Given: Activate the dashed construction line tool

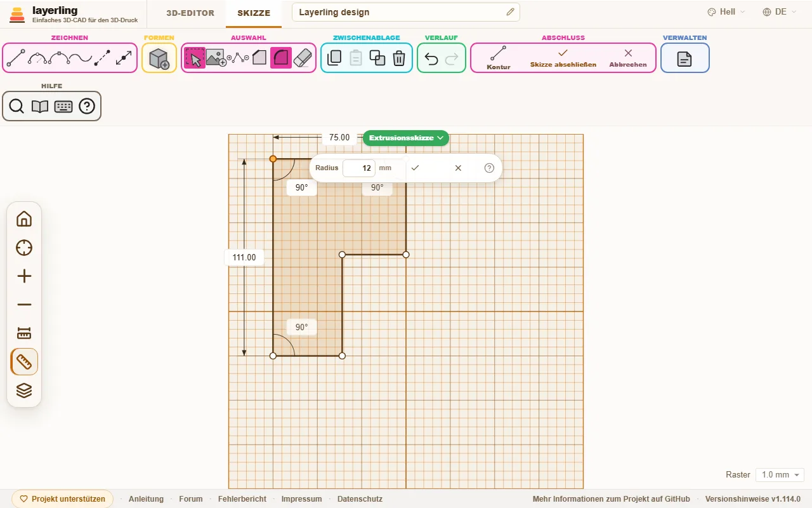Looking at the screenshot, I should pyautogui.click(x=102, y=58).
